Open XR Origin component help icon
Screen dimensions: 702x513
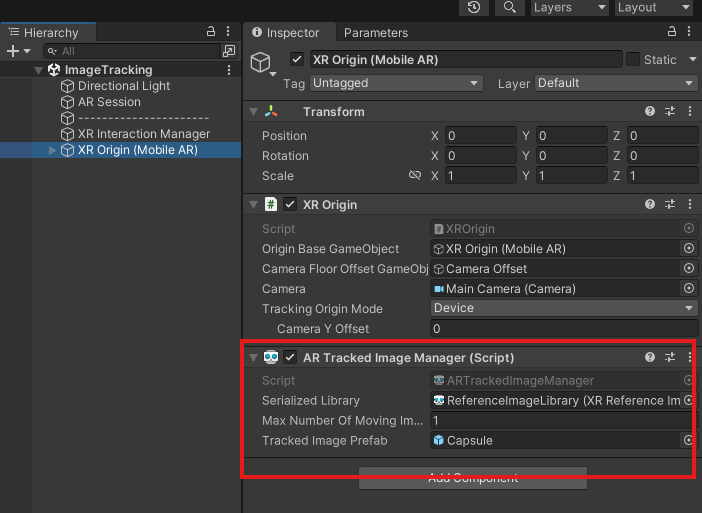coord(650,205)
